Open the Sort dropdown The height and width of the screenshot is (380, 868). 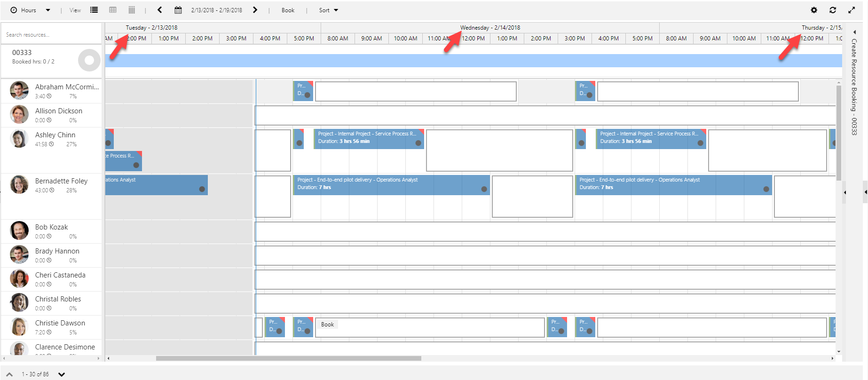[x=328, y=10]
